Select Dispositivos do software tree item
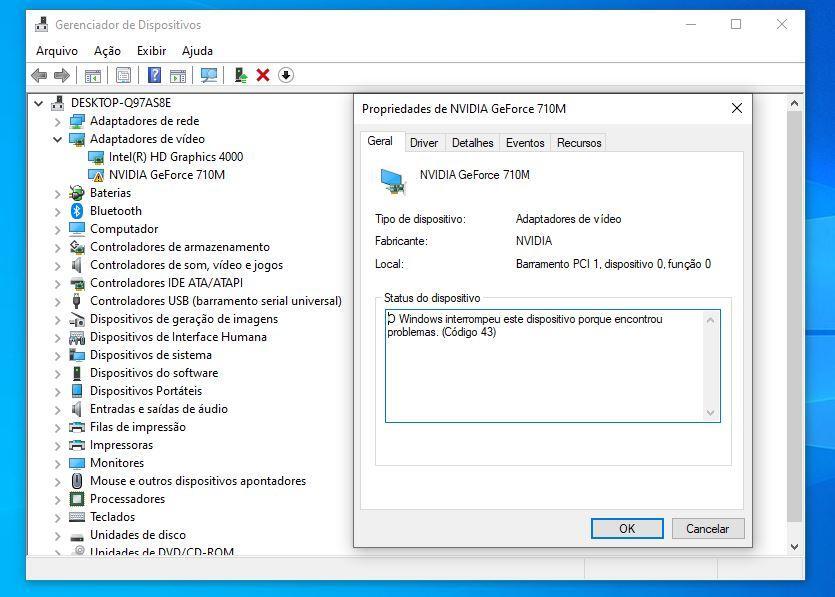The image size is (835, 597). (154, 373)
